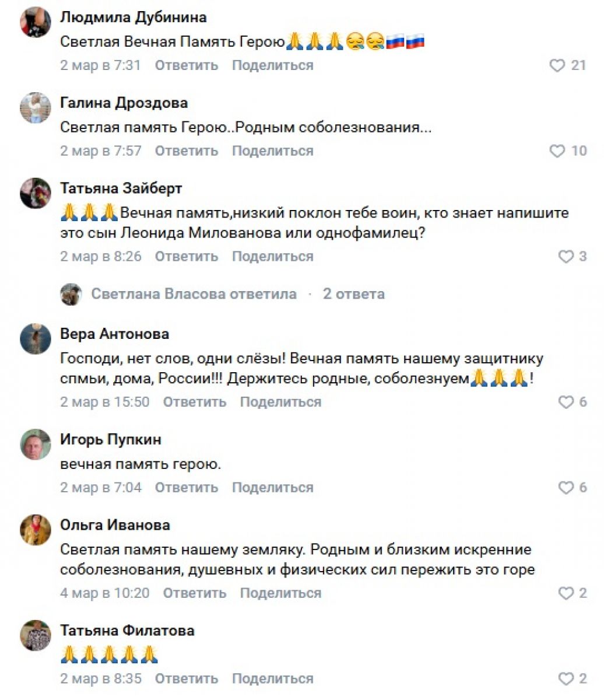Click the 2 мар в 7:31 timestamp

[x=101, y=65]
